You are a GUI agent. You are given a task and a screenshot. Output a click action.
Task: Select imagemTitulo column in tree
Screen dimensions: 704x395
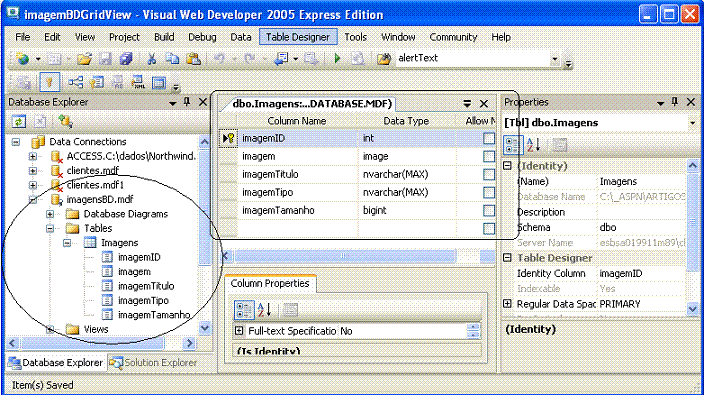click(146, 286)
